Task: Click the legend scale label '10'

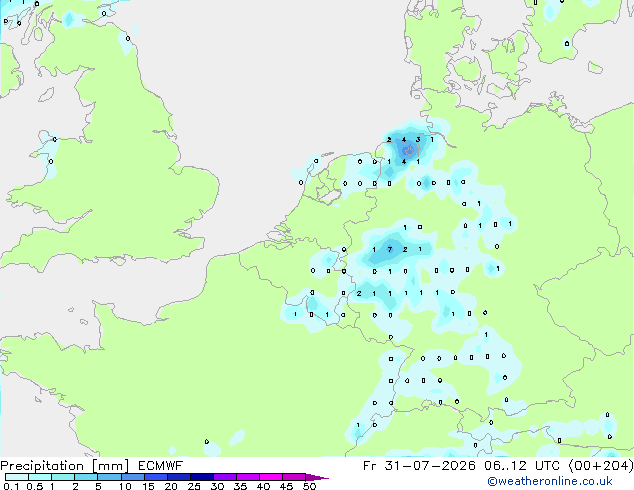Action: tap(125, 486)
